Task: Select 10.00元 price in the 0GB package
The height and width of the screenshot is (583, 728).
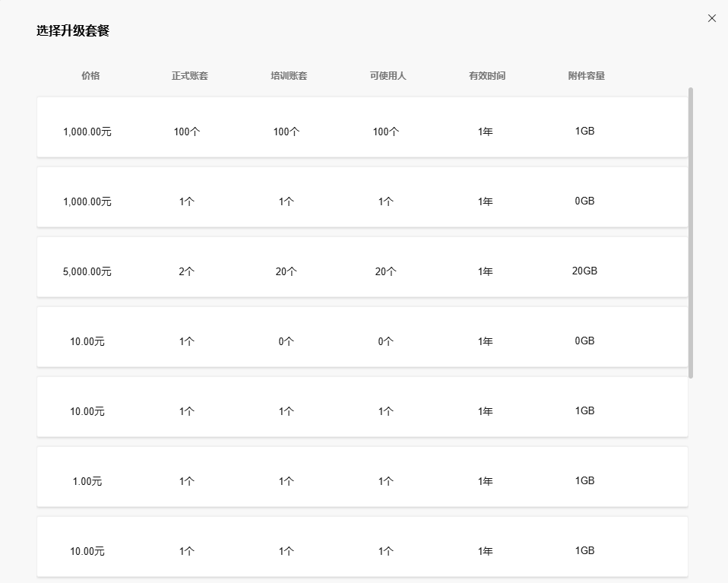Action: [87, 341]
